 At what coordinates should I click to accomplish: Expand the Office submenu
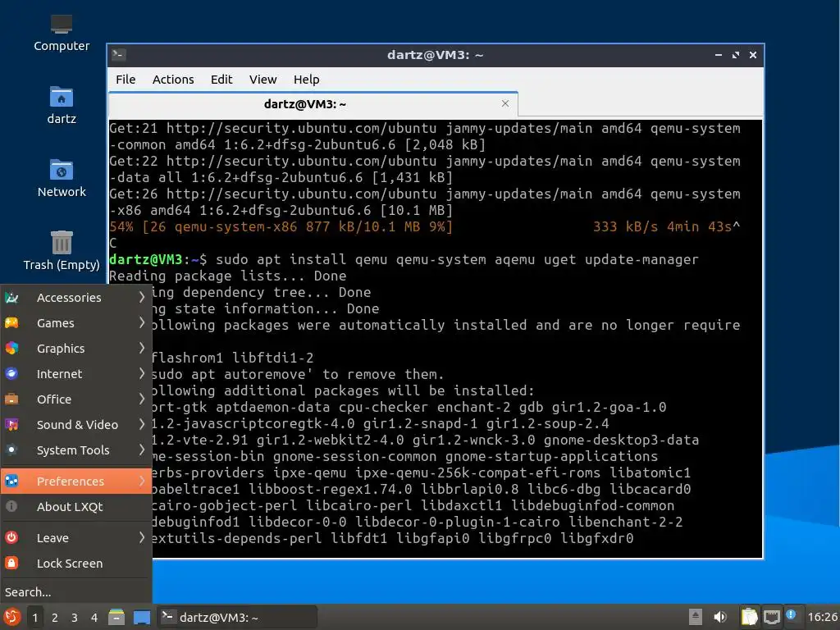[75, 399]
